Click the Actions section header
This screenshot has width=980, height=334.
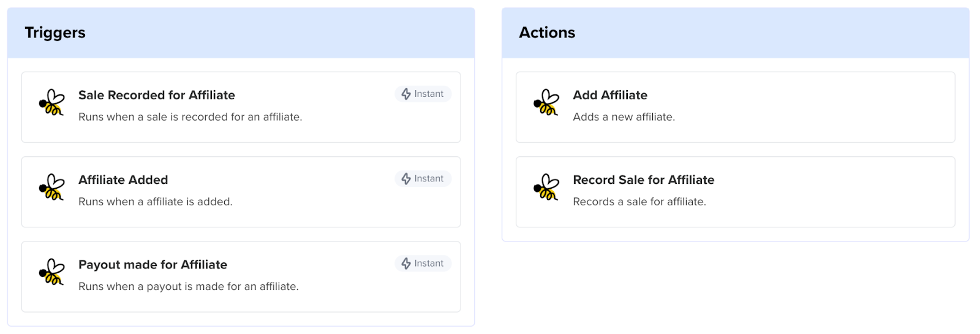point(547,32)
